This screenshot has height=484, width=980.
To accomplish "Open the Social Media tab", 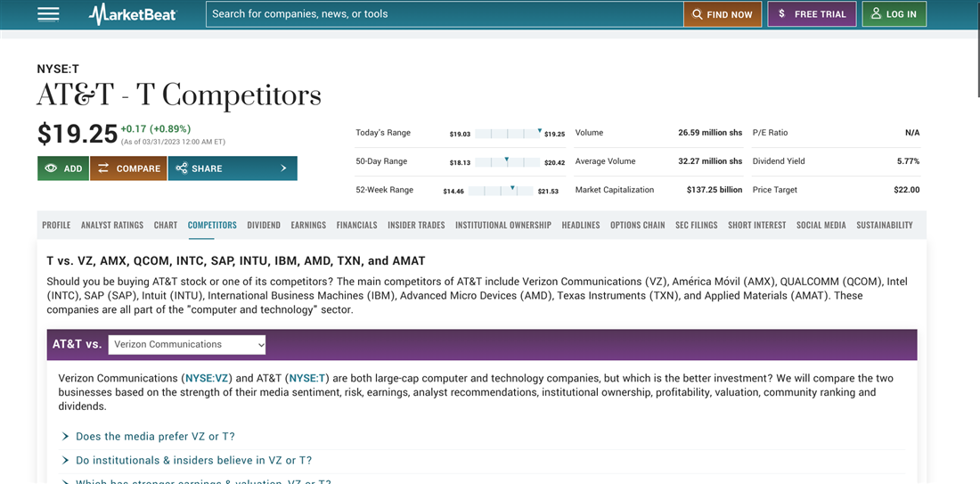I will click(821, 226).
